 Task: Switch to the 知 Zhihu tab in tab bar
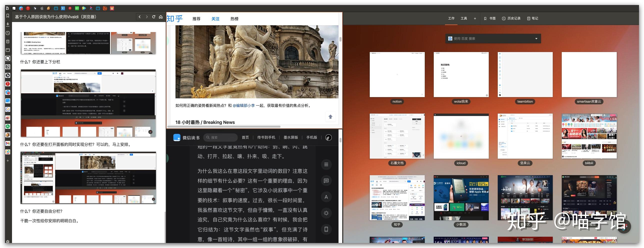63,8
